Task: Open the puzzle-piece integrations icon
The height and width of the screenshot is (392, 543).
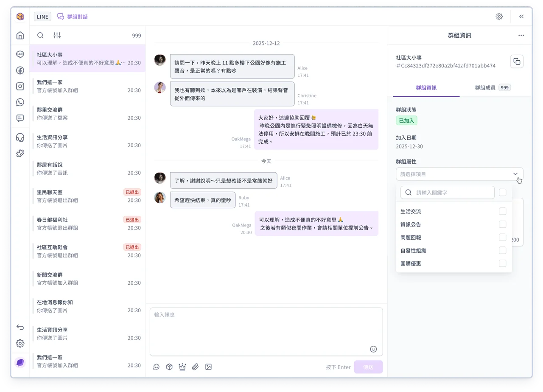Action: coord(20,153)
